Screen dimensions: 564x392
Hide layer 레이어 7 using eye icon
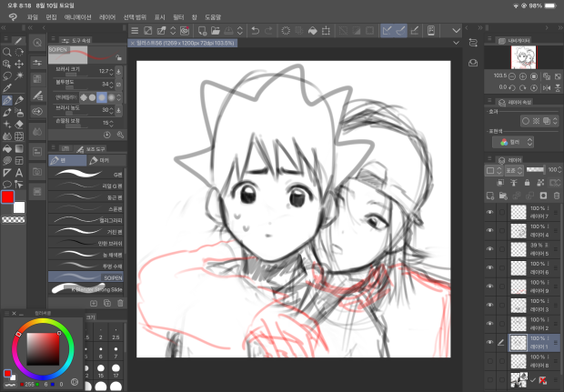[489, 211]
